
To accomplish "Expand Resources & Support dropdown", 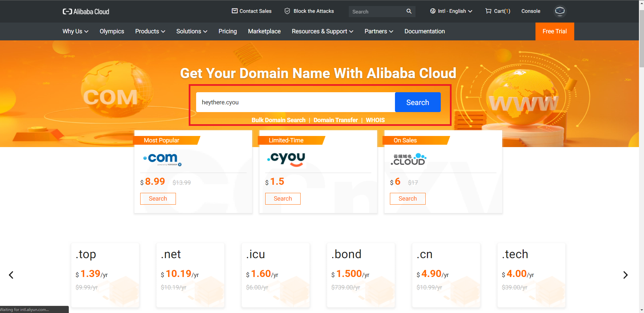I will (x=323, y=31).
